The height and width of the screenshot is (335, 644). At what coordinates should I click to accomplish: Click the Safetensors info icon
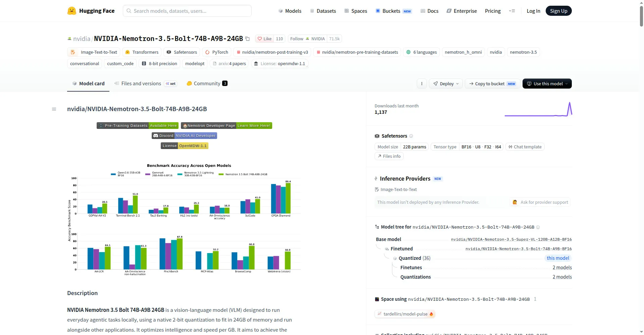tap(411, 136)
